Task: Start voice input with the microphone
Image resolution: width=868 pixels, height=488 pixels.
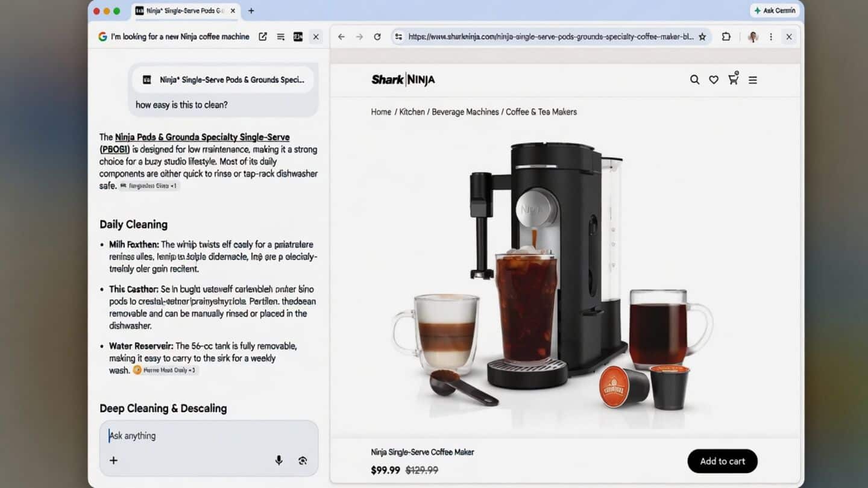Action: point(279,460)
